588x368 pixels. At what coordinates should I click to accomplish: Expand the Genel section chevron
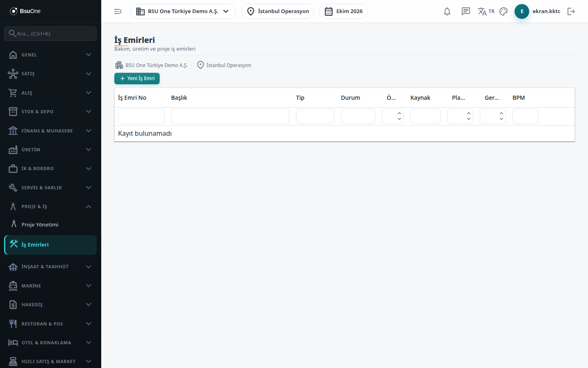[x=89, y=55]
